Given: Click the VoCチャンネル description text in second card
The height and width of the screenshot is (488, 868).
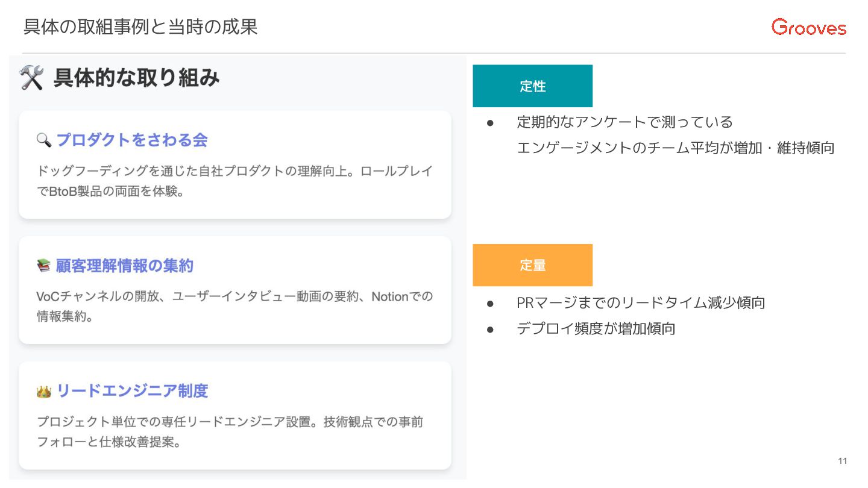Looking at the screenshot, I should coord(235,307).
